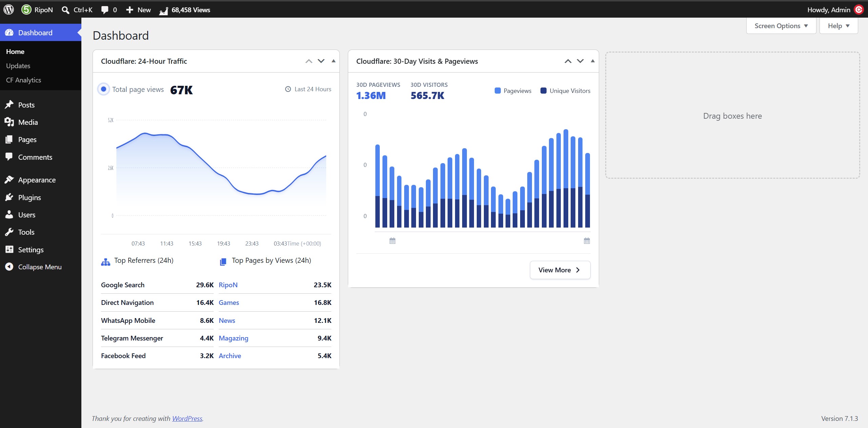
Task: Collapse the 24-Hour Traffic widget panel
Action: (334, 61)
